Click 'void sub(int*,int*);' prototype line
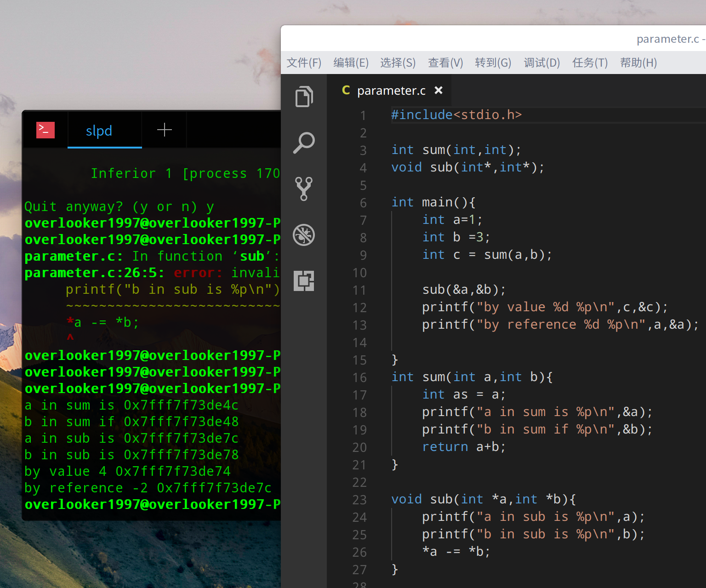Screen dimensions: 706x588 pos(468,167)
